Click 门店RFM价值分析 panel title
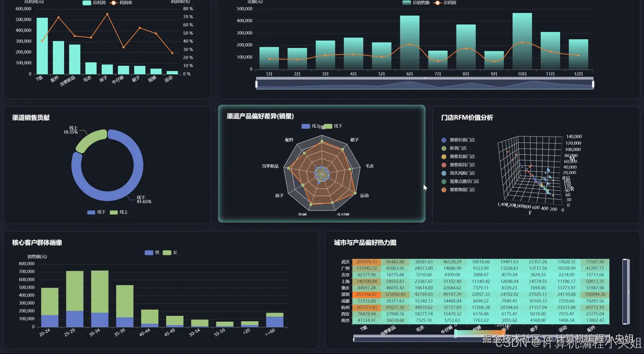The height and width of the screenshot is (354, 644). coord(467,118)
